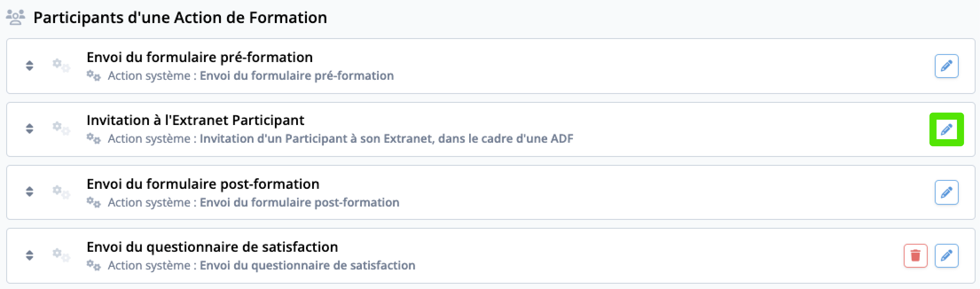Click gears icon beside questionnaire de satisfaction title

point(61,255)
